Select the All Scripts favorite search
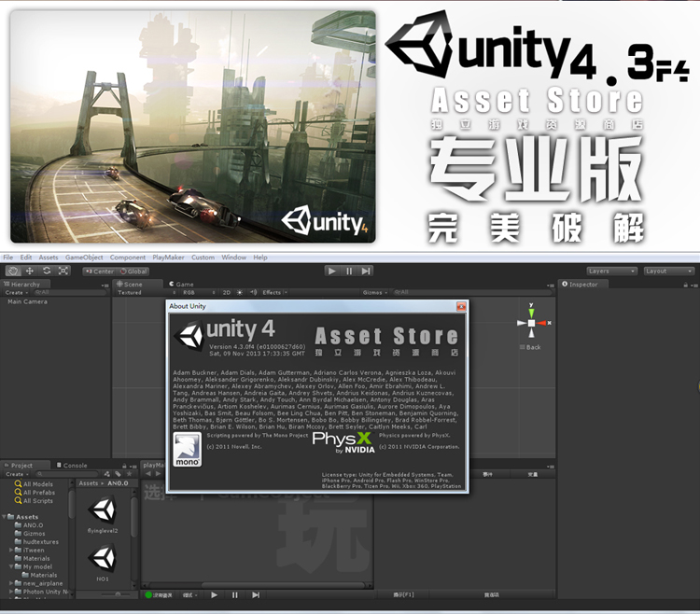This screenshot has height=614, width=700. tap(34, 501)
